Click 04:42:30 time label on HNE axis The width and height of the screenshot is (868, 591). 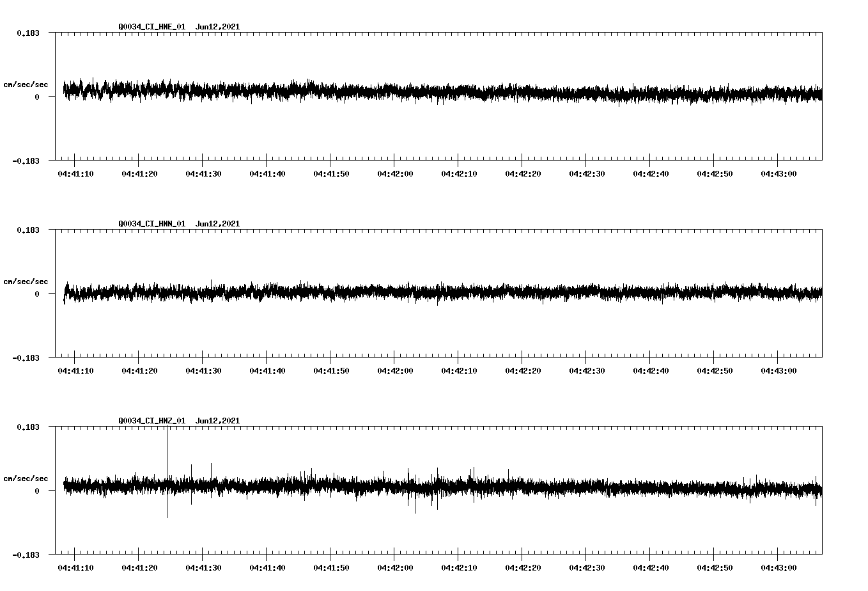587,173
